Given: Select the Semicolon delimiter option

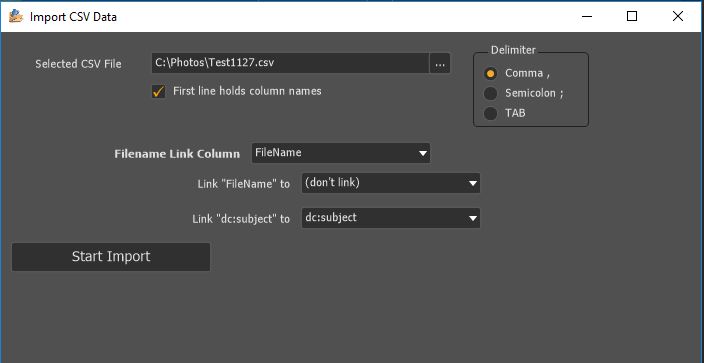Looking at the screenshot, I should [x=490, y=93].
